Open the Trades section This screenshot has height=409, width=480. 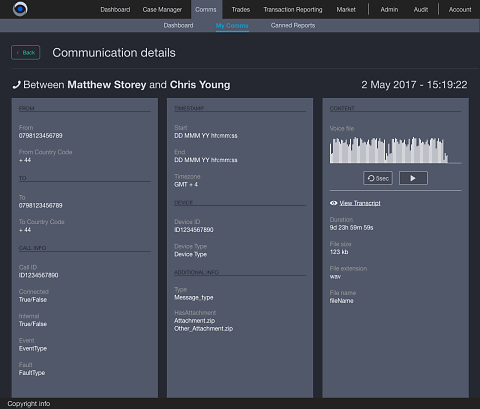[241, 9]
